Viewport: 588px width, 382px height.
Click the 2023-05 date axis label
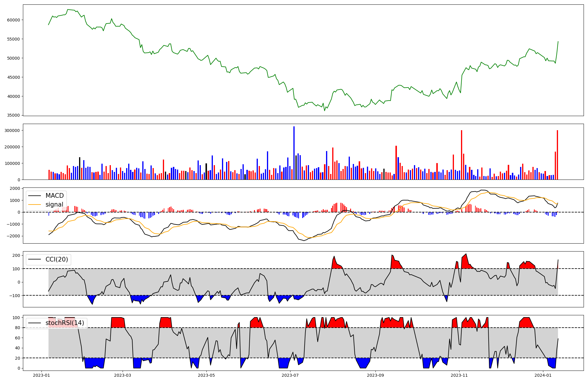(x=206, y=375)
